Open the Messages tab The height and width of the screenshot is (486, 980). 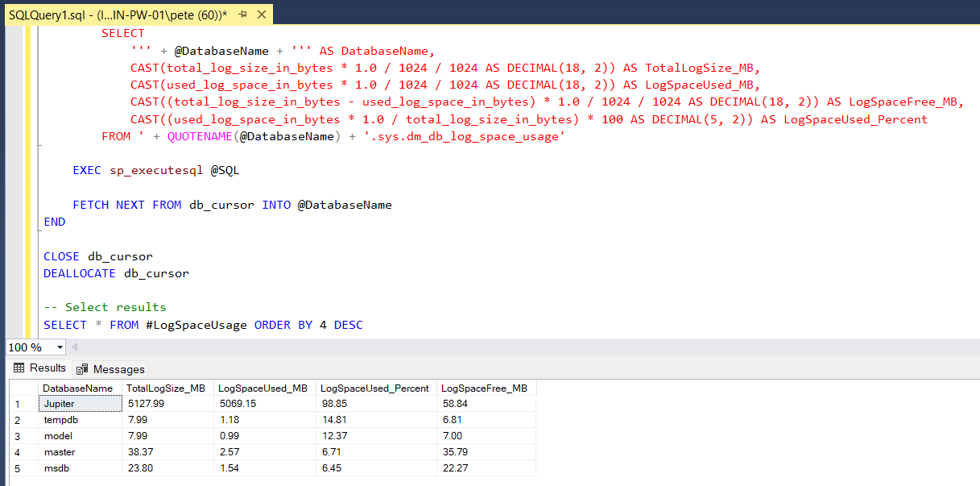(x=110, y=369)
